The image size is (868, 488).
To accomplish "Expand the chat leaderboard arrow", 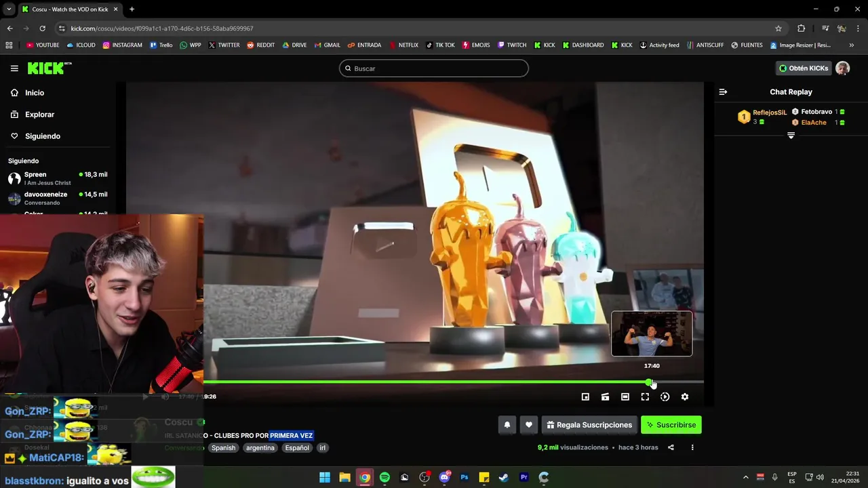I will [791, 136].
